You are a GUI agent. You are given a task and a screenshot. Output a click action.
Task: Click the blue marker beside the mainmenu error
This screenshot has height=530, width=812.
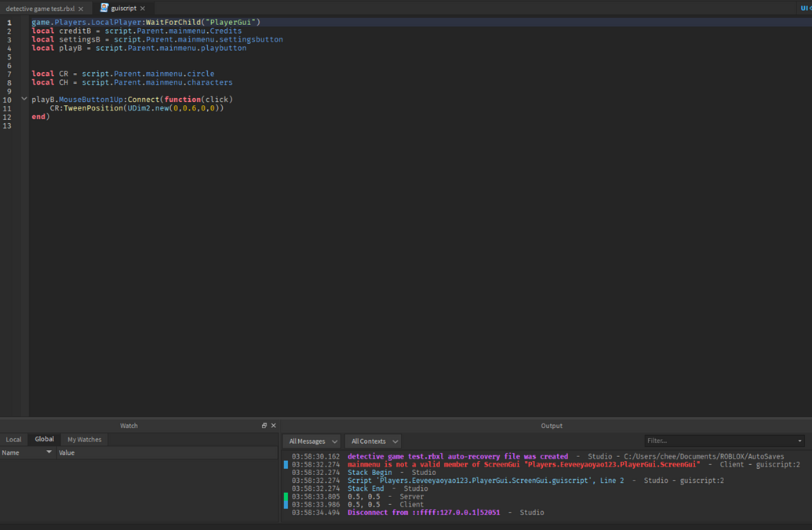click(285, 464)
